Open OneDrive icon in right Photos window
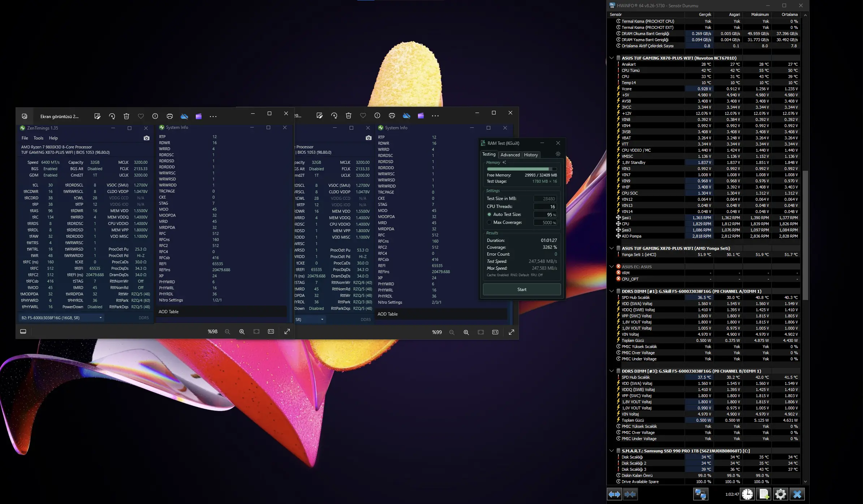This screenshot has width=863, height=504. tap(406, 116)
